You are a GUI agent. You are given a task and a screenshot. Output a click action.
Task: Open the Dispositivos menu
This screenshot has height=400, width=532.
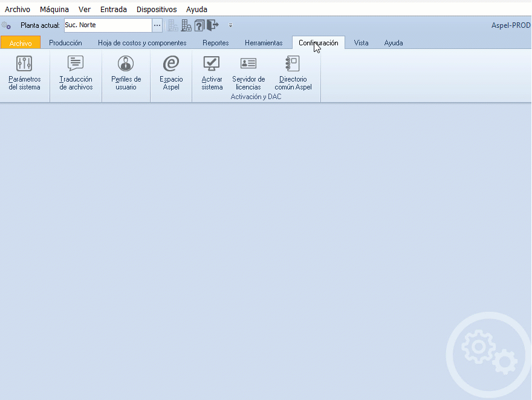(157, 9)
